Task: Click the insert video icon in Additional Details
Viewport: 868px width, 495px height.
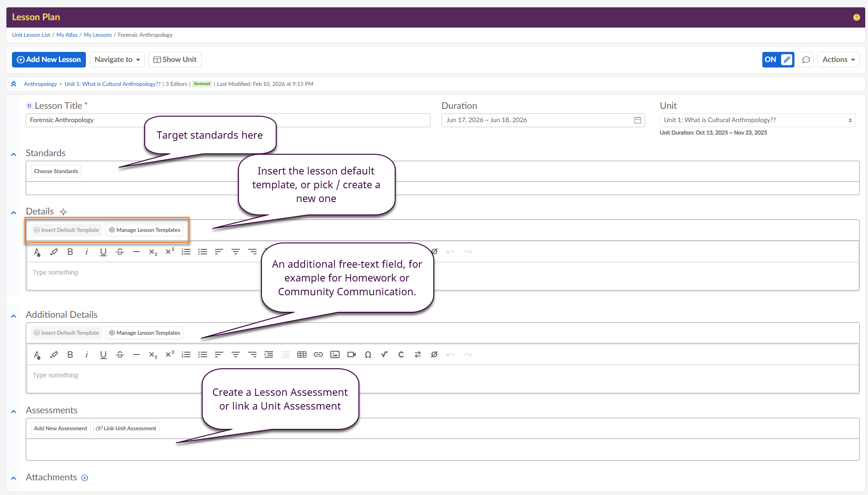Action: (352, 354)
